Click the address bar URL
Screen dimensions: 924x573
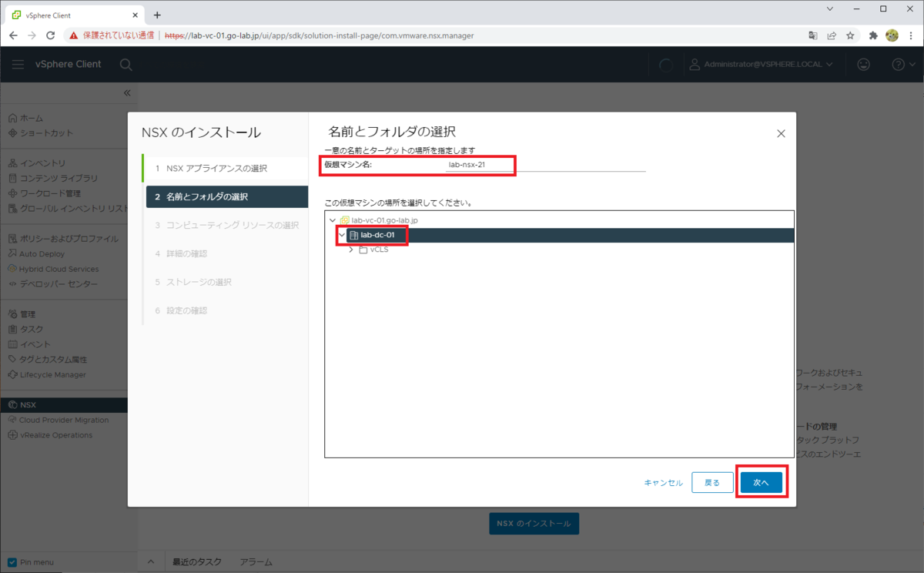pyautogui.click(x=319, y=35)
